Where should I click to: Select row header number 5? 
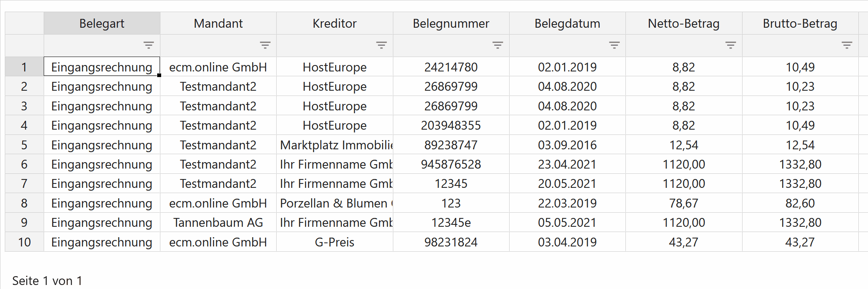(24, 144)
